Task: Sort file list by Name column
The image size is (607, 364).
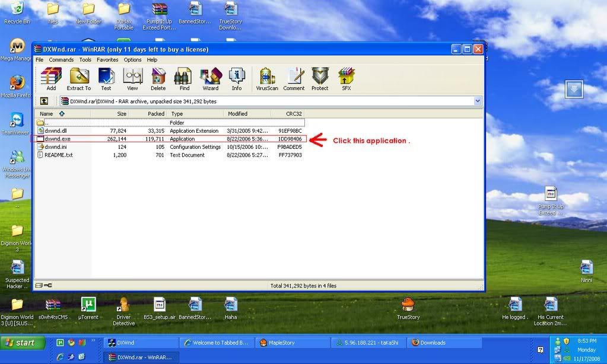Action: [x=63, y=113]
